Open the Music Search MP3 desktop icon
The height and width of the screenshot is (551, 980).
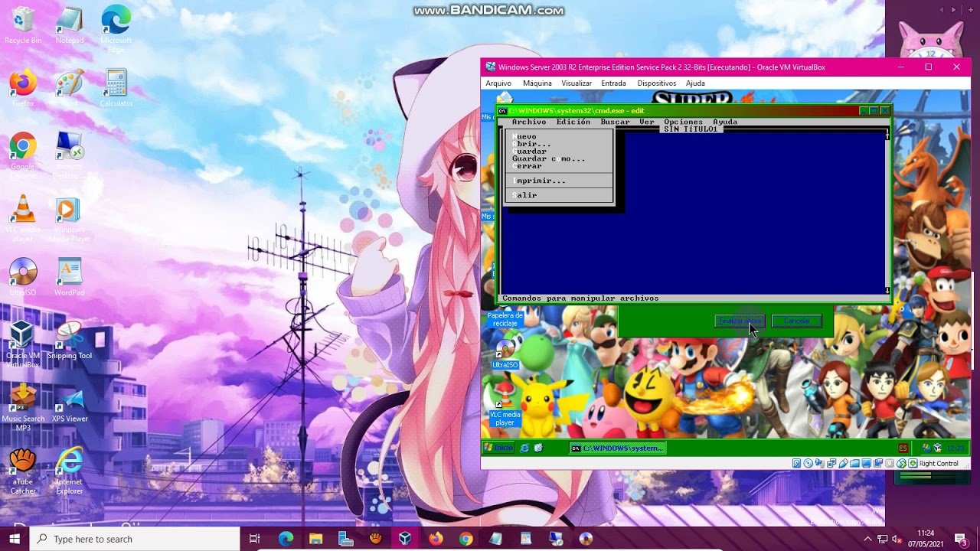point(23,407)
